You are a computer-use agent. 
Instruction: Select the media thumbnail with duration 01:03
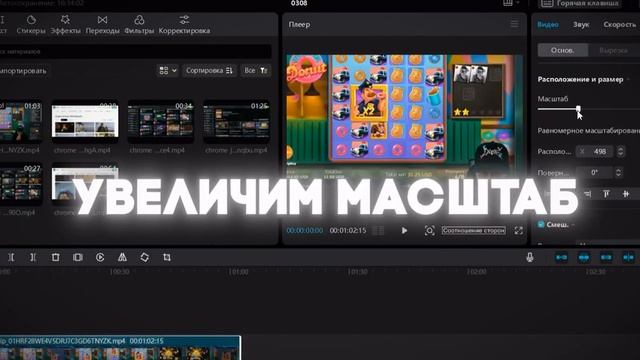click(20, 121)
